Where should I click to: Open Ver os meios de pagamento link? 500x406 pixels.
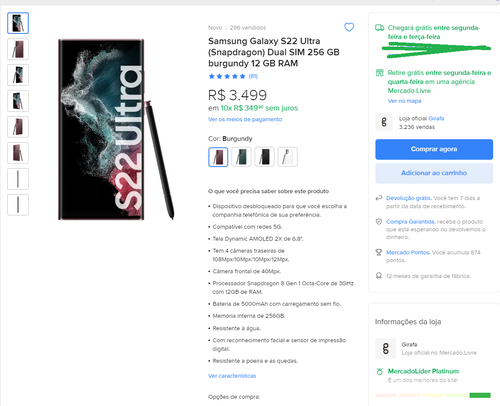click(x=245, y=119)
